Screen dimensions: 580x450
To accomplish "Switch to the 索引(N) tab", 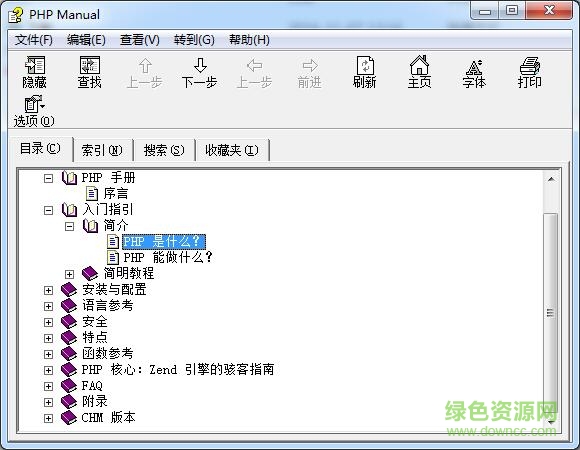I will pyautogui.click(x=102, y=150).
